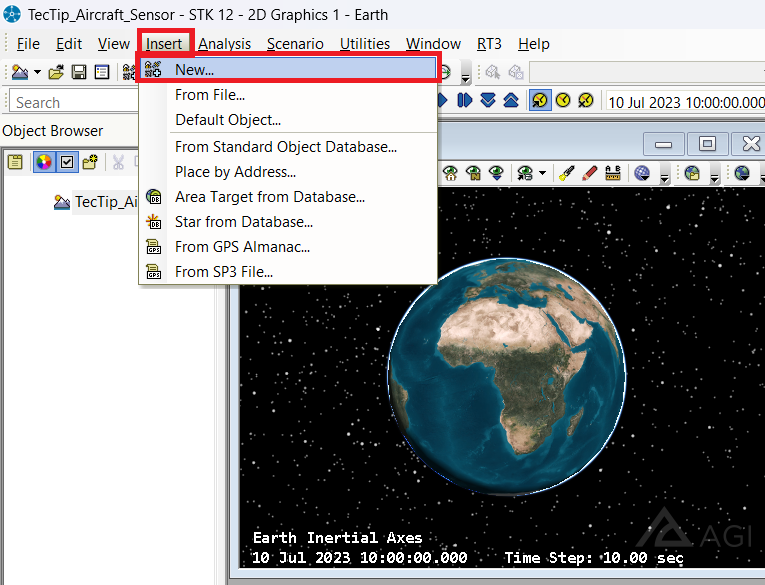The image size is (765, 585).
Task: Click the current time field 10 Jul 2023
Action: coord(685,102)
